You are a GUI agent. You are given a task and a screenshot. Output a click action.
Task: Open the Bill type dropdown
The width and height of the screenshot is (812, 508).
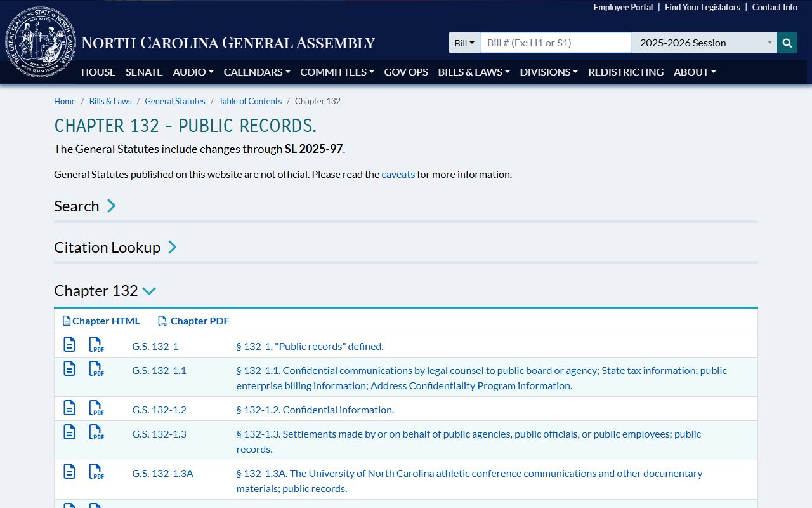(x=464, y=43)
